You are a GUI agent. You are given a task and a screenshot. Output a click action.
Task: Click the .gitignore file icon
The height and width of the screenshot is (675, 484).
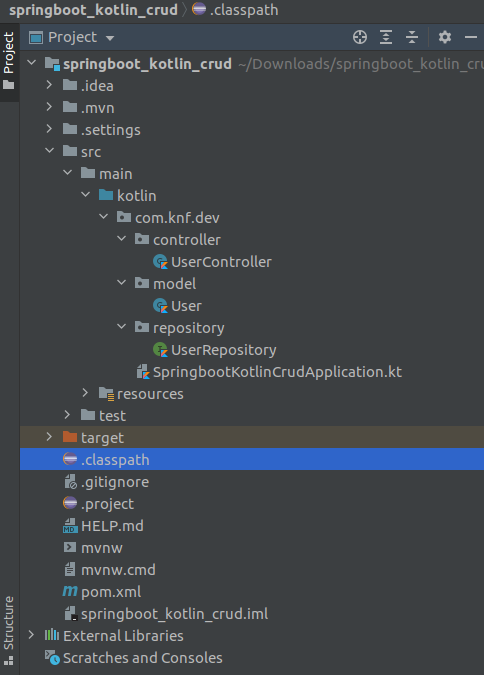(x=70, y=481)
